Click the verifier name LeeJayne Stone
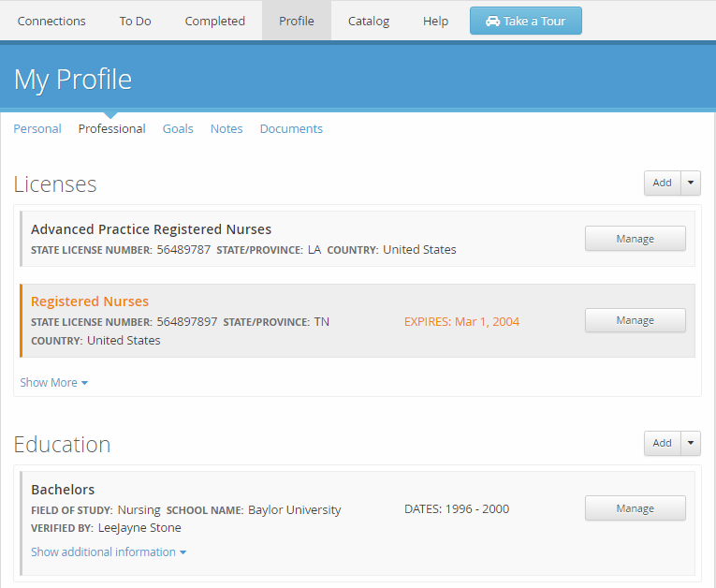Viewport: 716px width, 588px height. point(139,528)
